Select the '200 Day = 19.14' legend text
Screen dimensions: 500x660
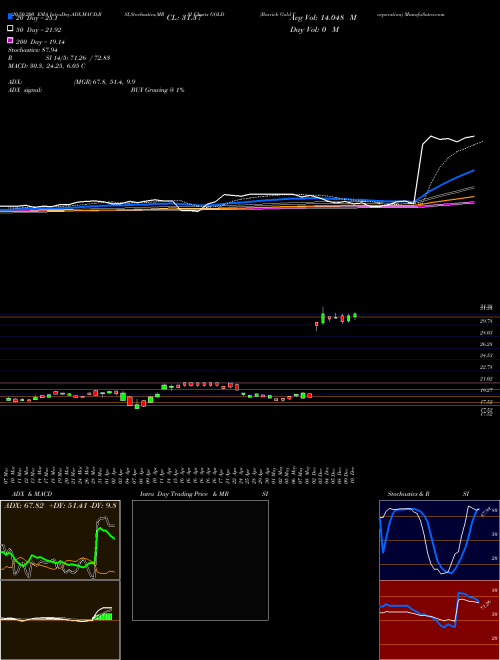pyautogui.click(x=40, y=42)
